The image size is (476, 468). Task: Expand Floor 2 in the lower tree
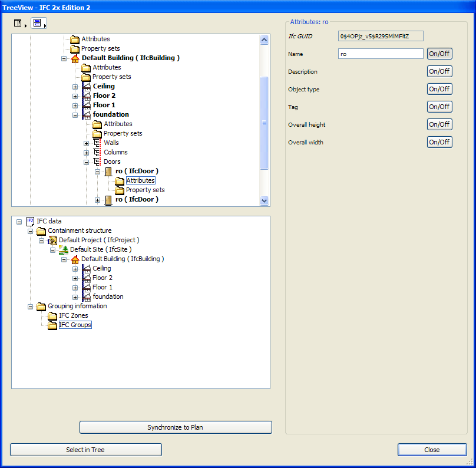[75, 278]
